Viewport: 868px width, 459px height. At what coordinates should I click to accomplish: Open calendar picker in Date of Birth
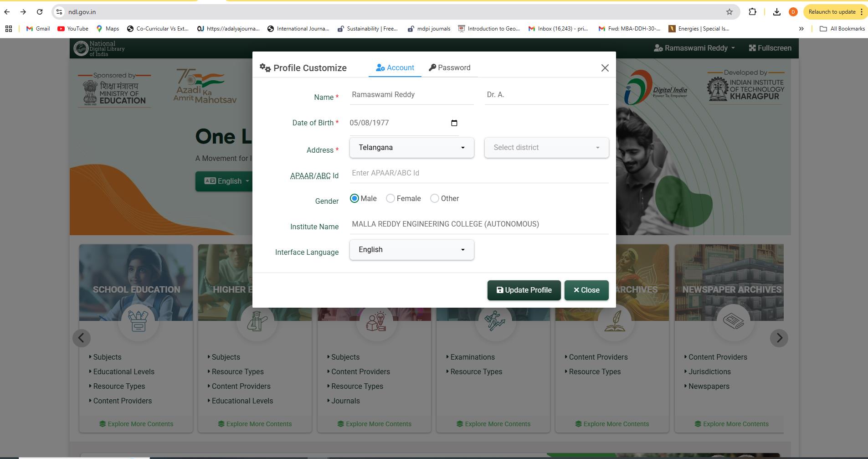click(454, 123)
